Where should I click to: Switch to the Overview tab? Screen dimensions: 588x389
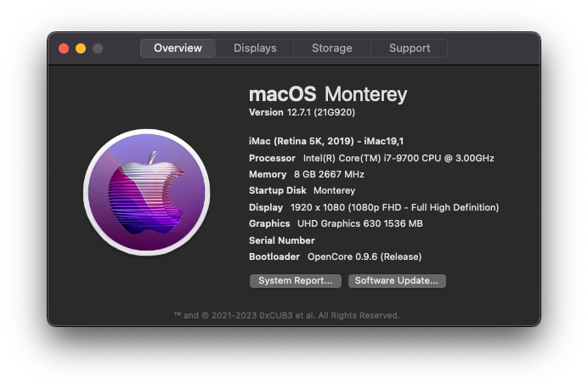pos(178,48)
